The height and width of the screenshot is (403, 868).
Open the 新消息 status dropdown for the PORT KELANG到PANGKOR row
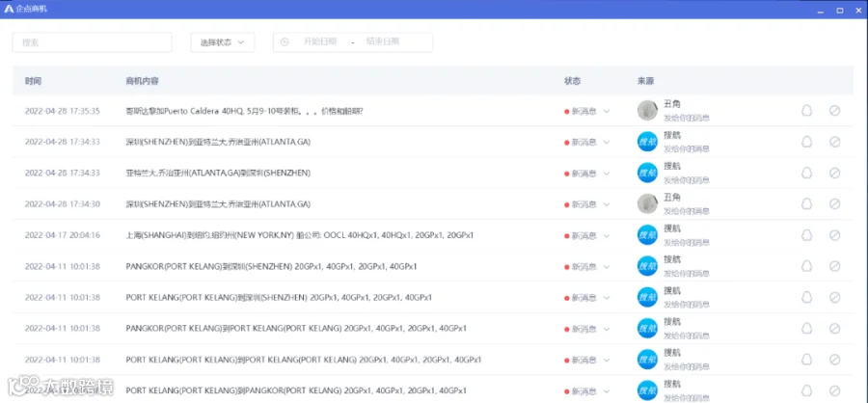coord(587,390)
